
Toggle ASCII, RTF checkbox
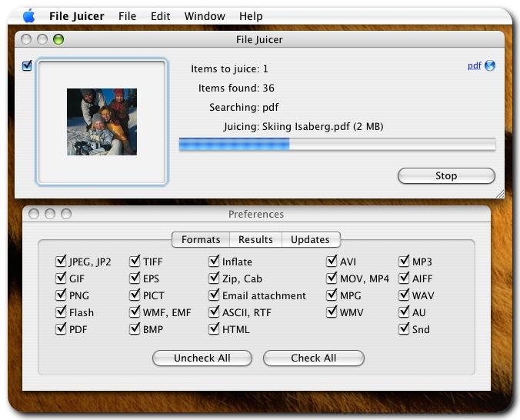(214, 312)
